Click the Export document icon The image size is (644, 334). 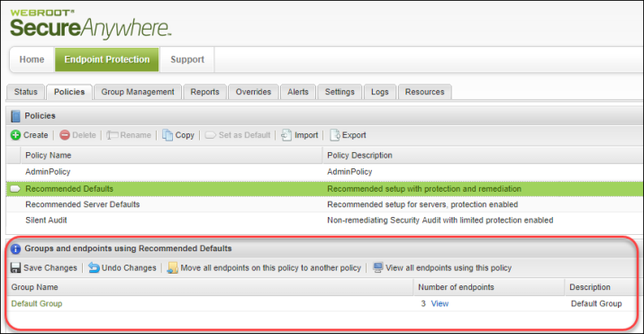click(x=335, y=135)
